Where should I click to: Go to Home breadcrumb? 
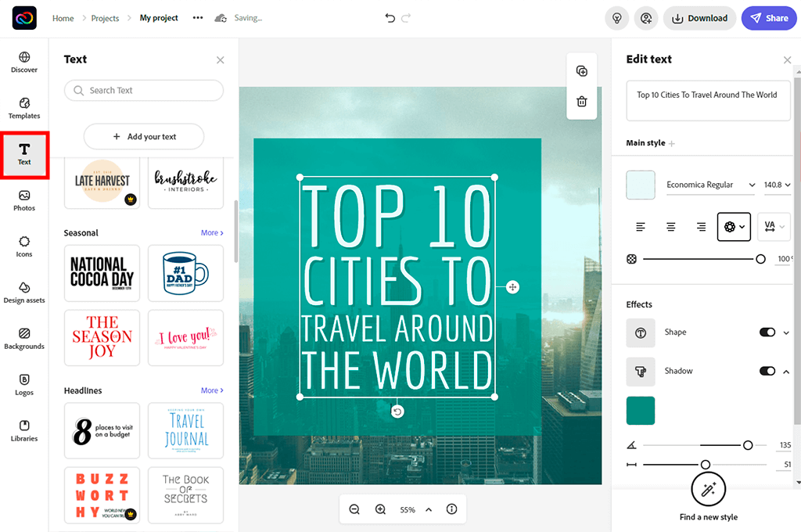click(63, 18)
